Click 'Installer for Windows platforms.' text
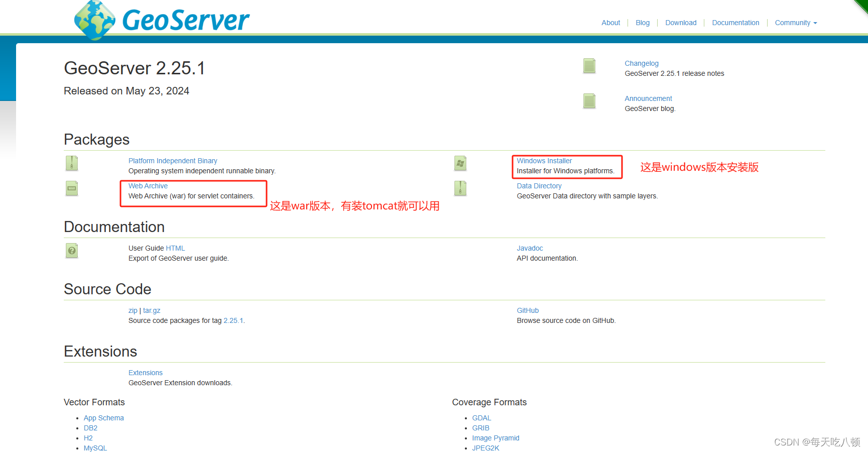 566,171
